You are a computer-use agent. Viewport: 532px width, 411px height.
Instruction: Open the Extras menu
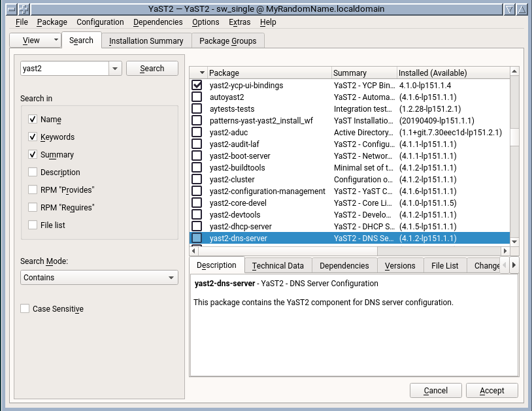click(240, 22)
